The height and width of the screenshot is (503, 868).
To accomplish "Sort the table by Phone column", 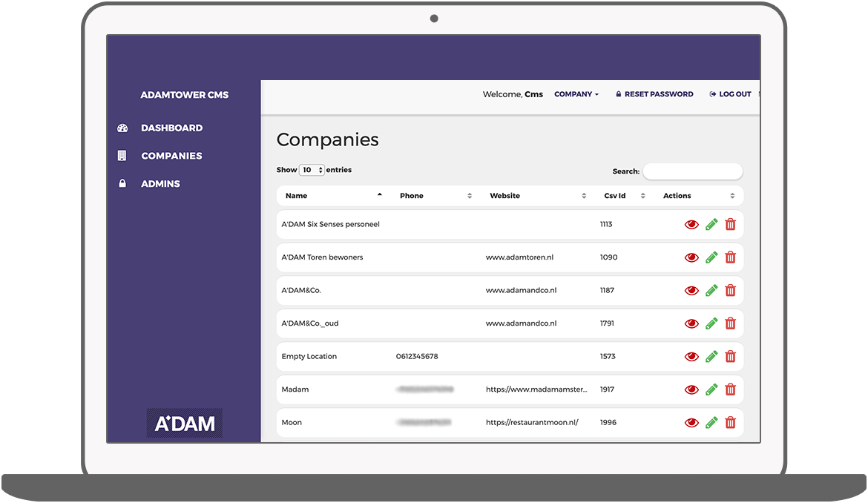I will [x=435, y=196].
